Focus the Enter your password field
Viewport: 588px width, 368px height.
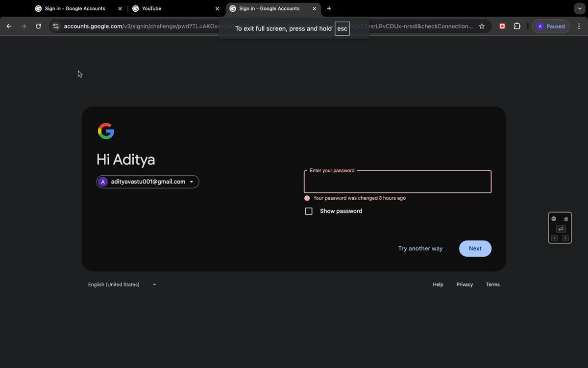pos(397,182)
